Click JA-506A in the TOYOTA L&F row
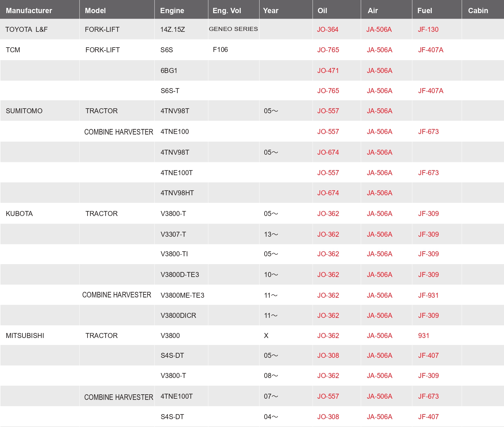 379,29
